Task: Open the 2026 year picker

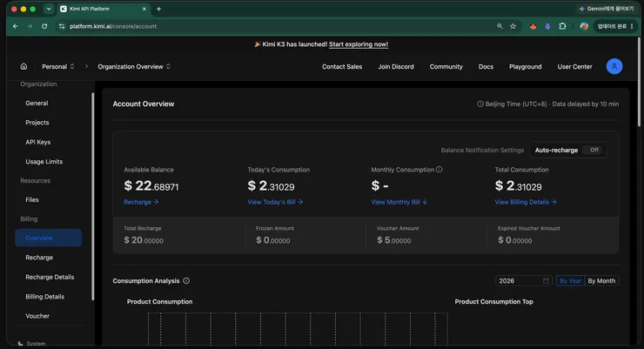Action: tap(524, 281)
